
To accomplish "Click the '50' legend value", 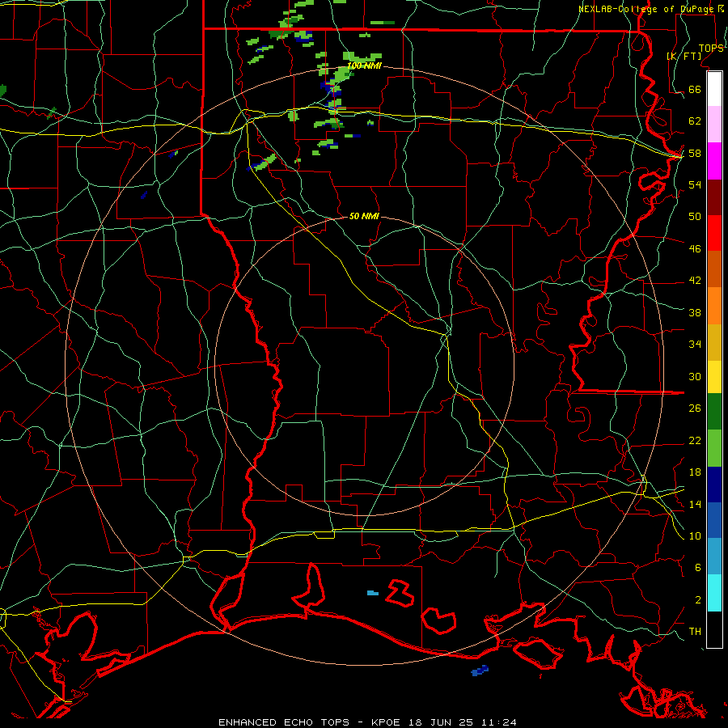I will pyautogui.click(x=695, y=216).
